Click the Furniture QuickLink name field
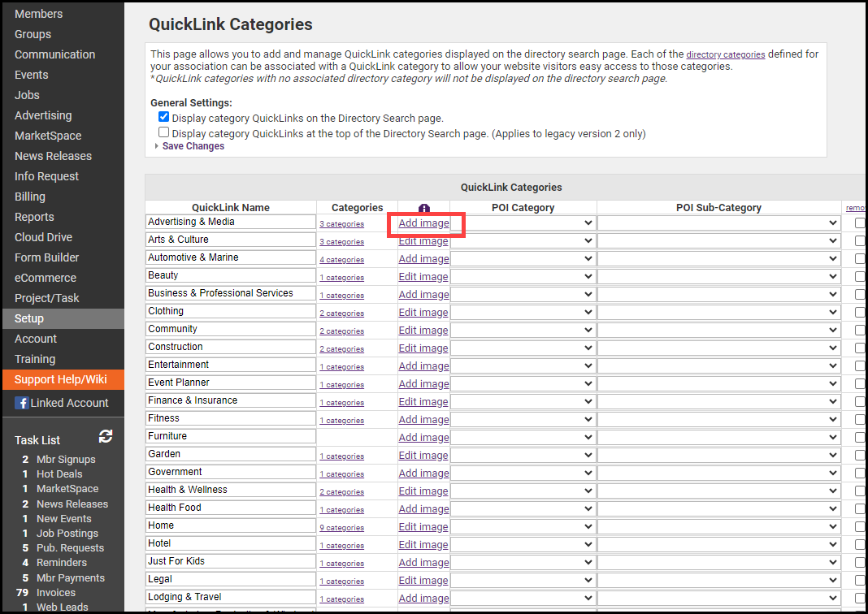 point(231,436)
